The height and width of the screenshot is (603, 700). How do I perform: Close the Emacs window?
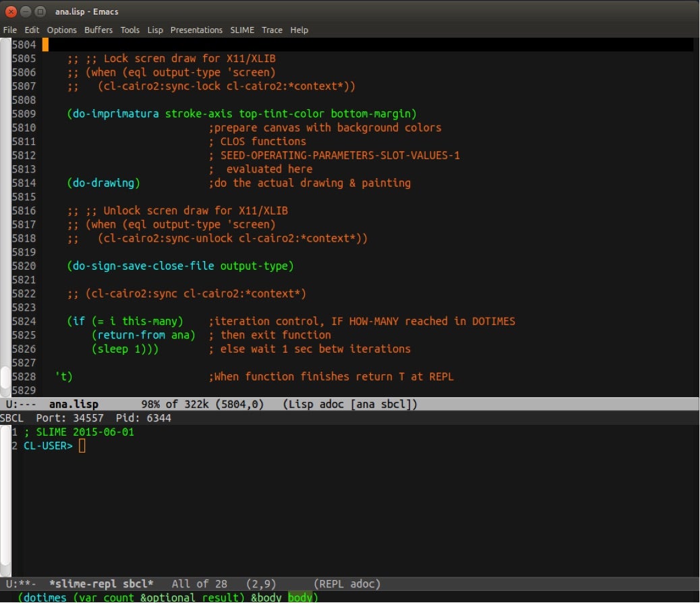point(11,11)
